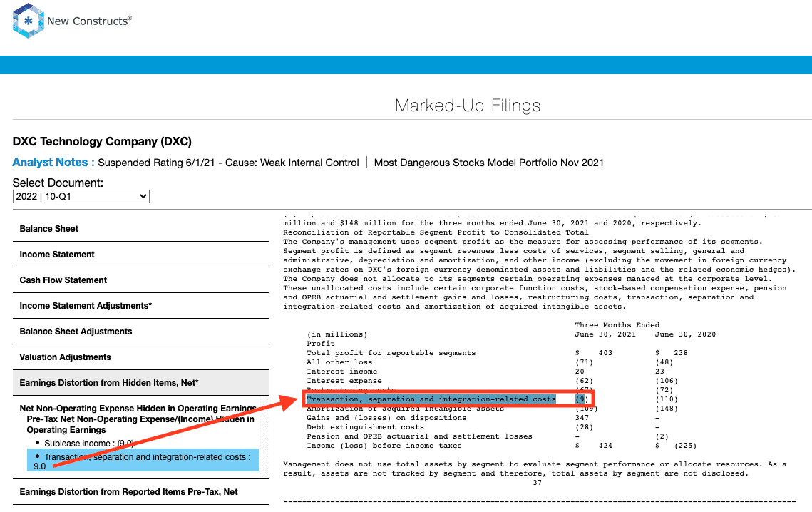Click the Marked-Up Filings page title

(x=468, y=106)
